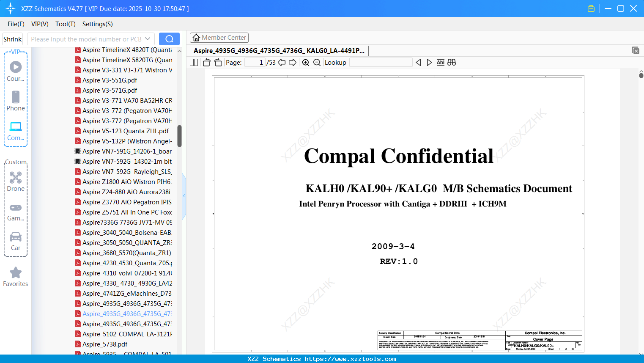Toggle the two-page view layout icon
Screen dimensions: 644x363
tap(194, 63)
